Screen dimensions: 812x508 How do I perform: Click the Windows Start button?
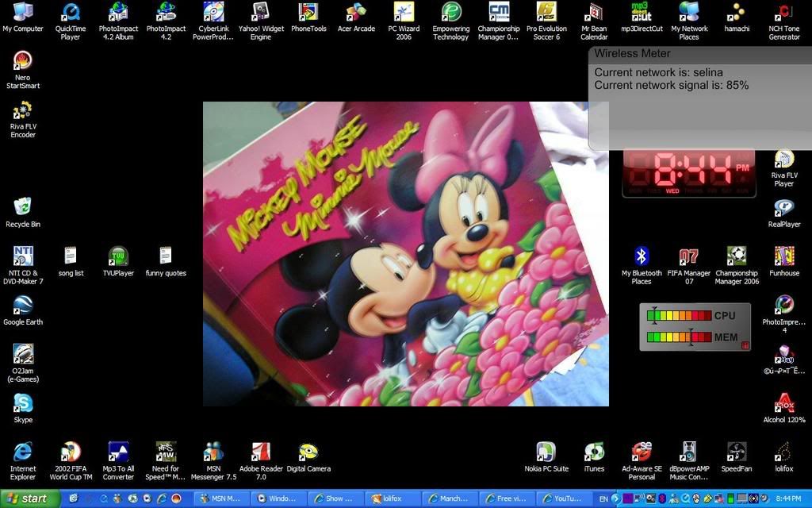(29, 498)
